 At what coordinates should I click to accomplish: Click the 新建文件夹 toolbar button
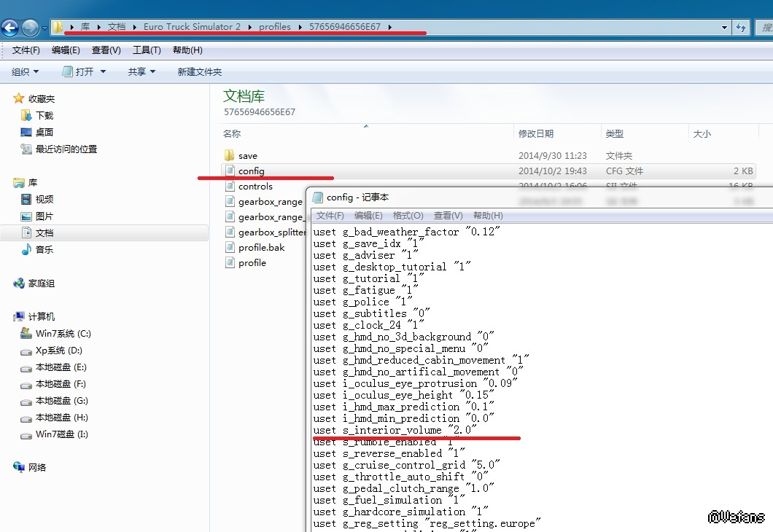200,72
